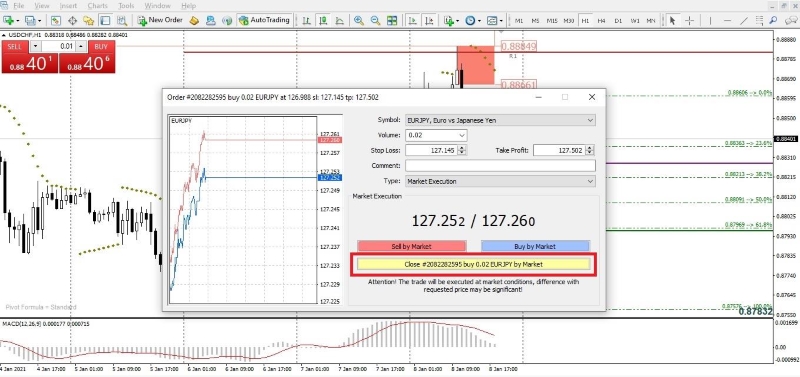The image size is (800, 377).
Task: Open the Insert menu
Action: (68, 6)
